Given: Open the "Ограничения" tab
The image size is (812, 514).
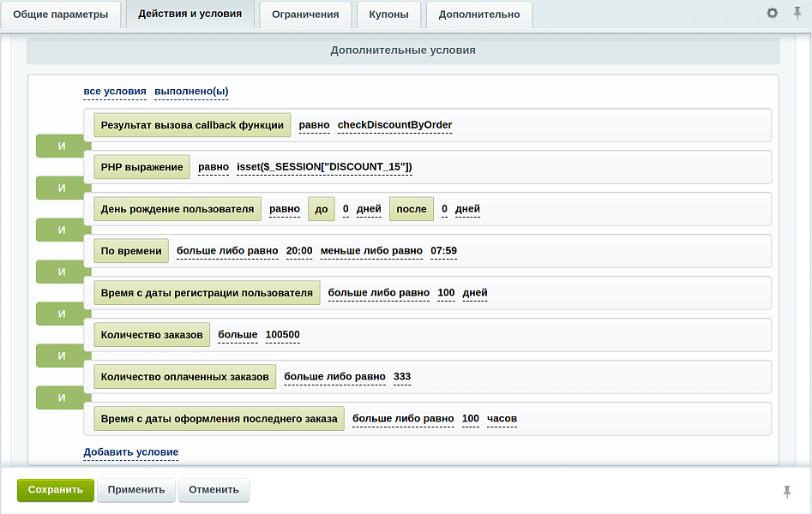Looking at the screenshot, I should point(305,15).
